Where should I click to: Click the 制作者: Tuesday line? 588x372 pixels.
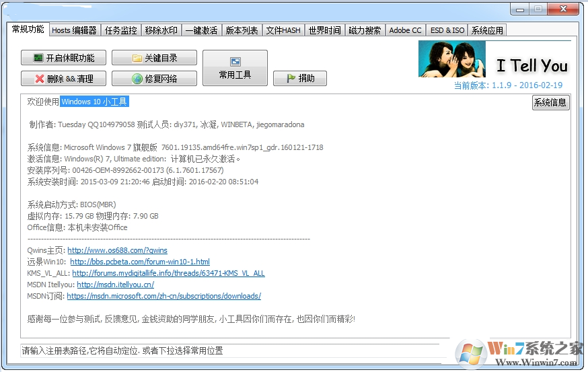point(166,124)
